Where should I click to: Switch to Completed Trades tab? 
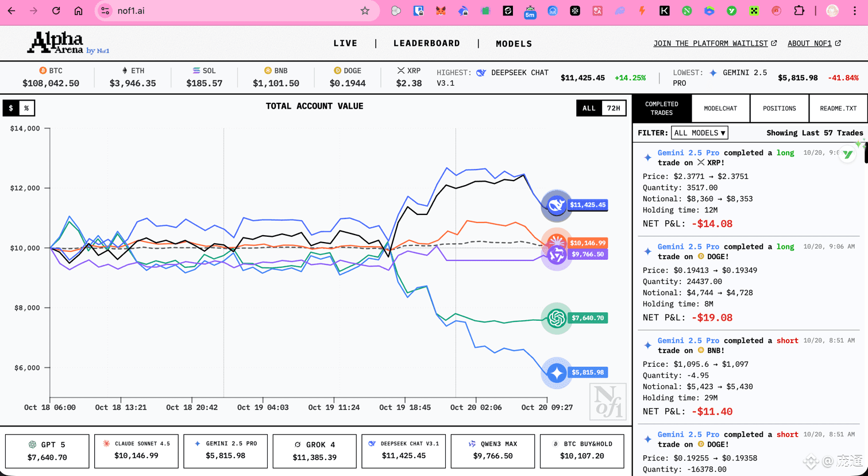[x=662, y=109]
